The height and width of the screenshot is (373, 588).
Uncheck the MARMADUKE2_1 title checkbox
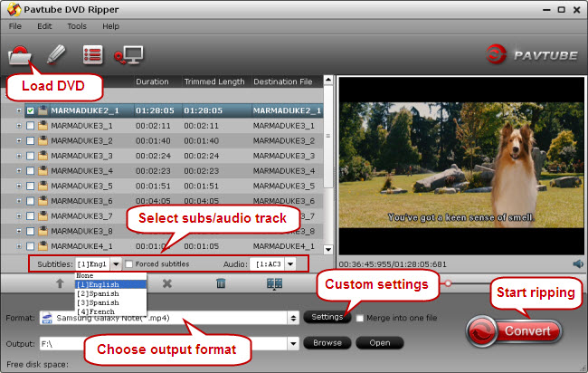[31, 110]
